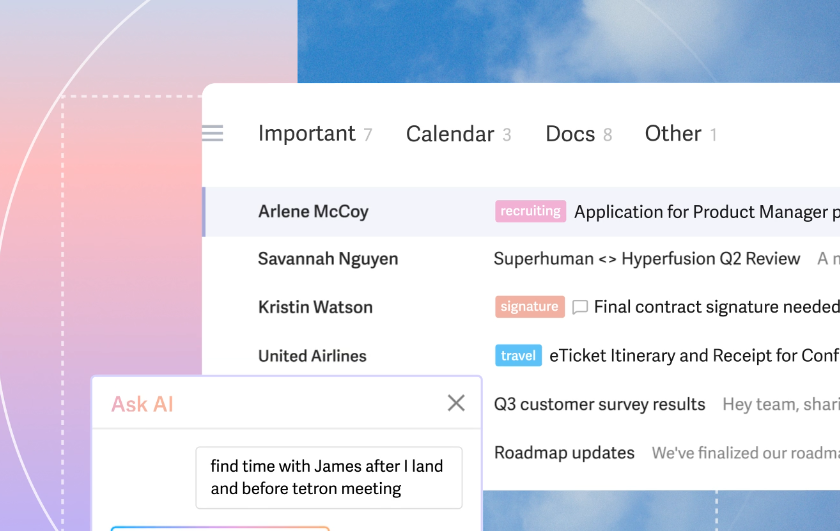The height and width of the screenshot is (531, 840).
Task: Click 'We've finalized our roadmap' preview text
Action: 746,453
